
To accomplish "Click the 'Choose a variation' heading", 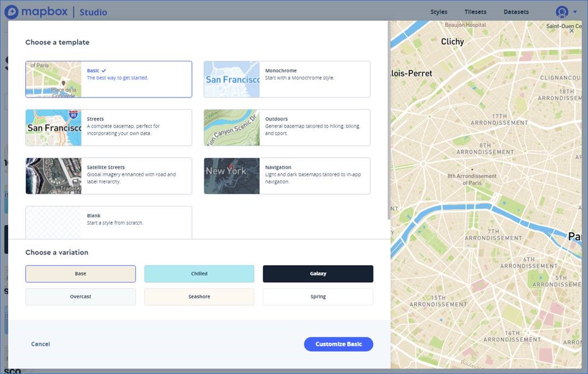I will tap(57, 252).
